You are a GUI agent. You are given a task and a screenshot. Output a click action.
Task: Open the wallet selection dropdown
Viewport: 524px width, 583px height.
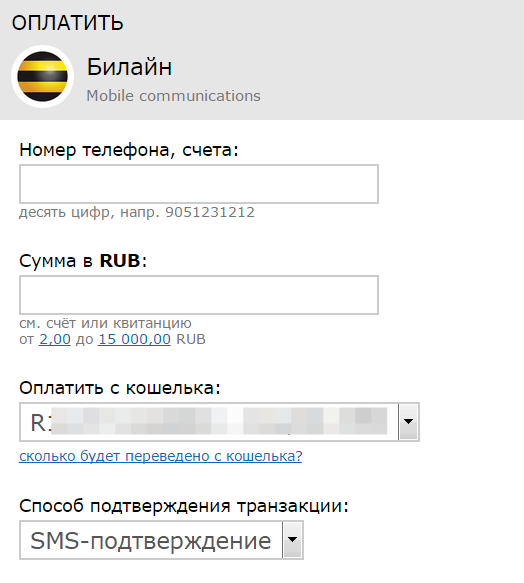(x=219, y=422)
